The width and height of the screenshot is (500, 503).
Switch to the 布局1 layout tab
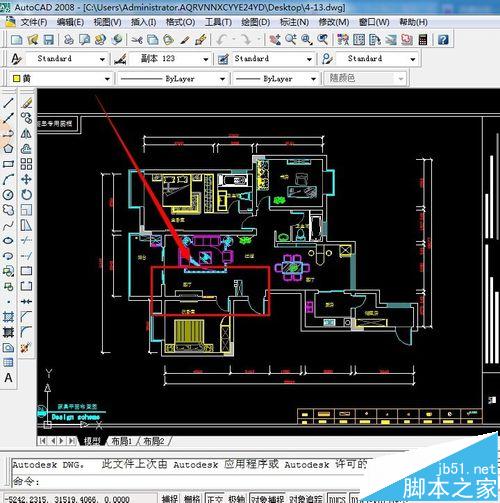pos(121,441)
